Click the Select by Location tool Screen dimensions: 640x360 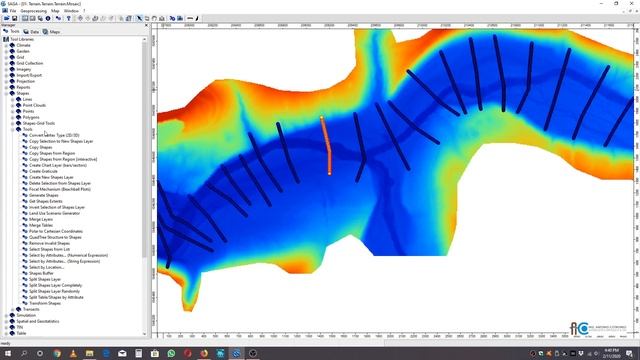tap(47, 267)
